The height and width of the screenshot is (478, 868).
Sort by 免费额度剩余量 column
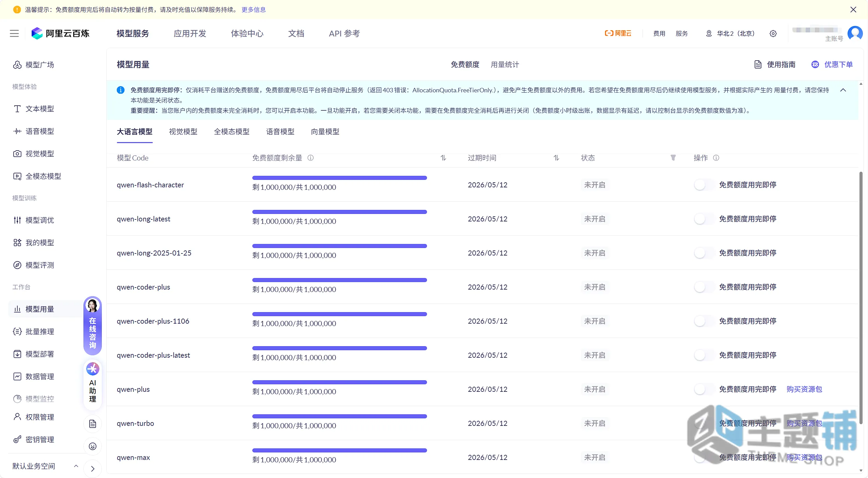coord(443,158)
